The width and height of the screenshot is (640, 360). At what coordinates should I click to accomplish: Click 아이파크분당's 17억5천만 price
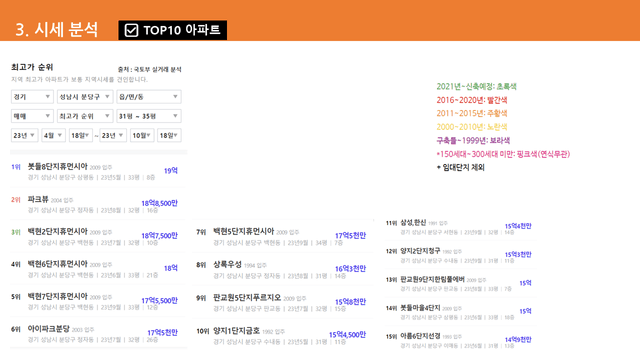click(162, 333)
